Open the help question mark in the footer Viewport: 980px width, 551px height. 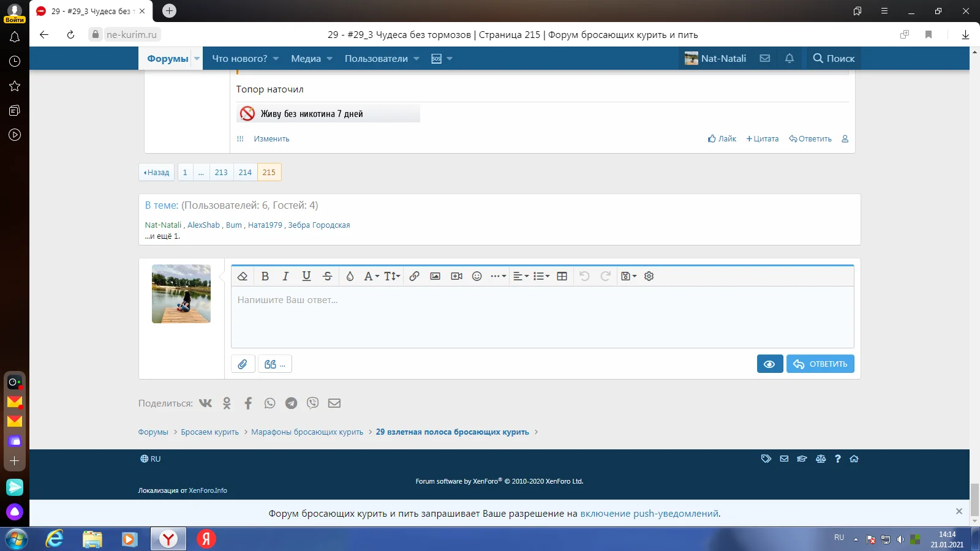coord(838,459)
